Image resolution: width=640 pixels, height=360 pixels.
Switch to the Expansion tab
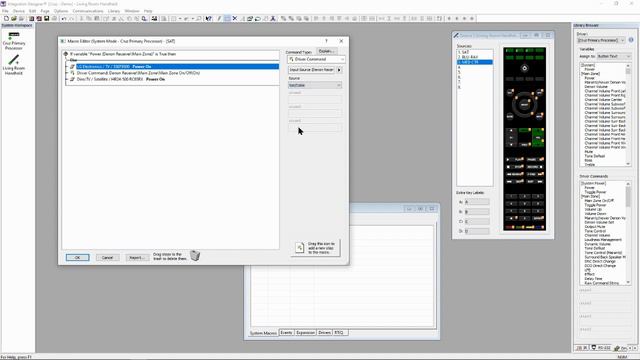pyautogui.click(x=305, y=333)
